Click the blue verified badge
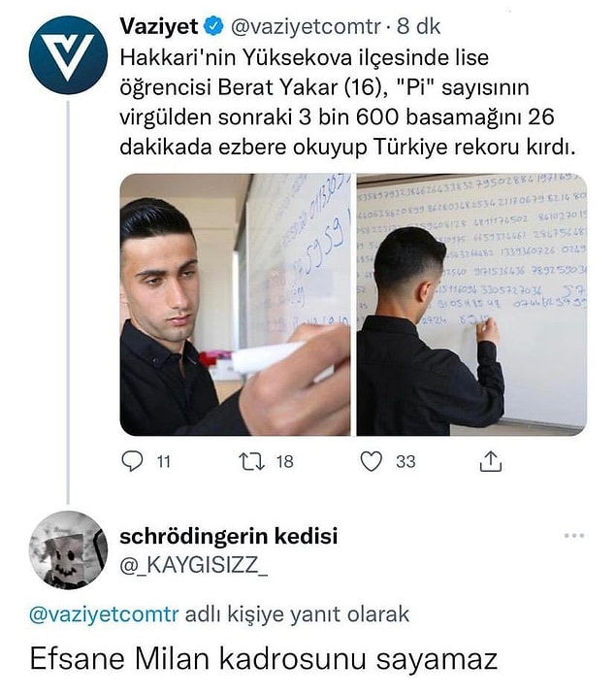 click(x=213, y=26)
